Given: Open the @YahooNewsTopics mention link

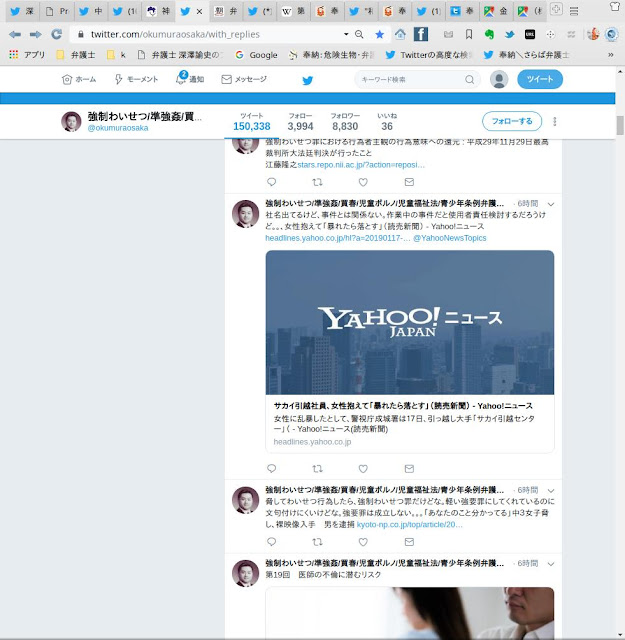Looking at the screenshot, I should tap(449, 238).
